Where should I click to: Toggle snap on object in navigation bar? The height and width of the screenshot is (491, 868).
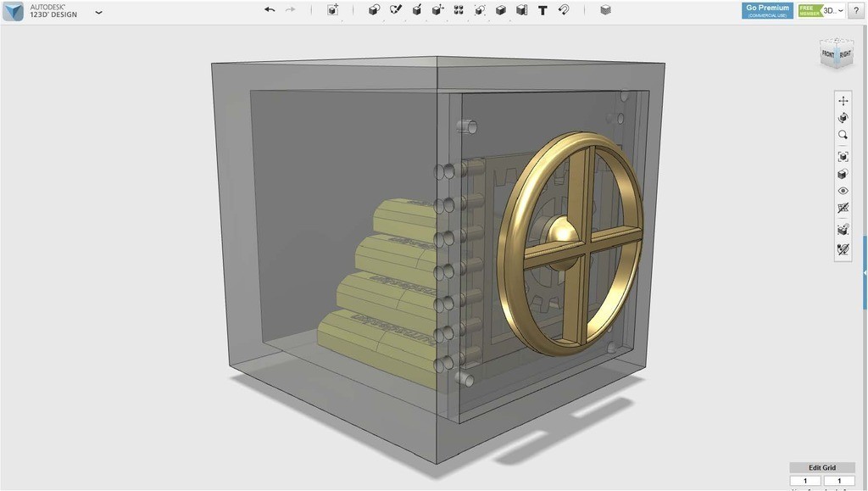pyautogui.click(x=843, y=229)
